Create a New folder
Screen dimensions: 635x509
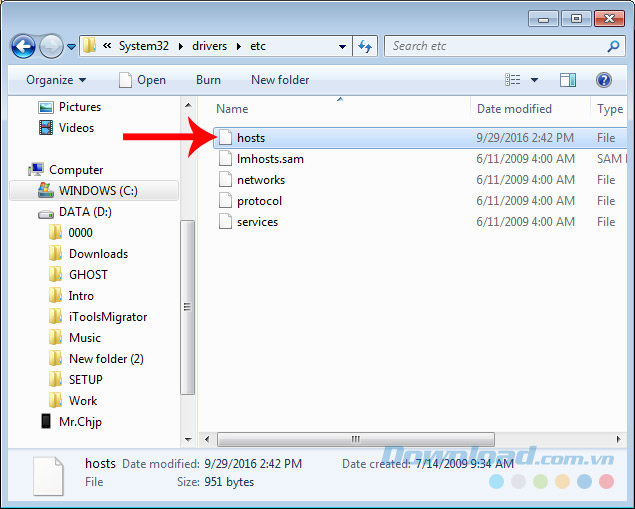pyautogui.click(x=280, y=80)
